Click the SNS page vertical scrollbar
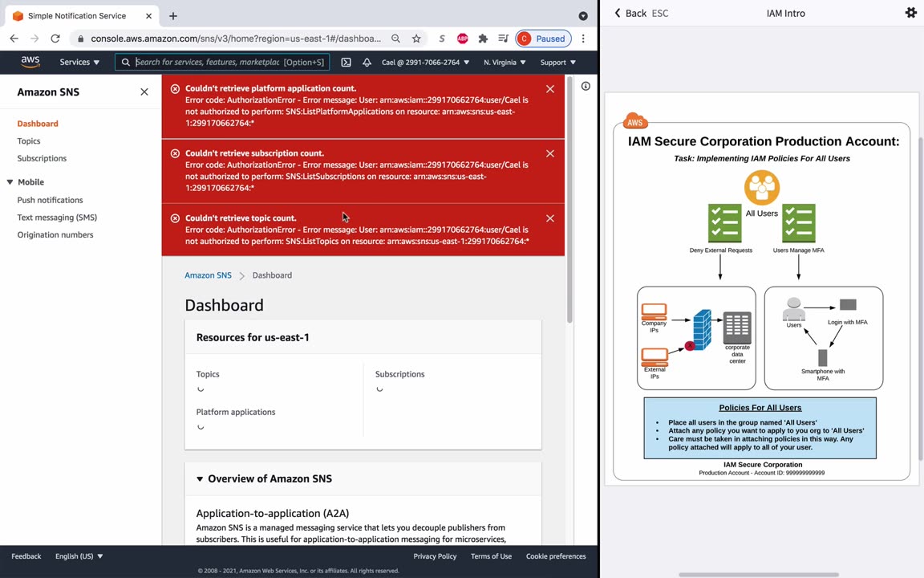The height and width of the screenshot is (578, 924). tap(569, 201)
